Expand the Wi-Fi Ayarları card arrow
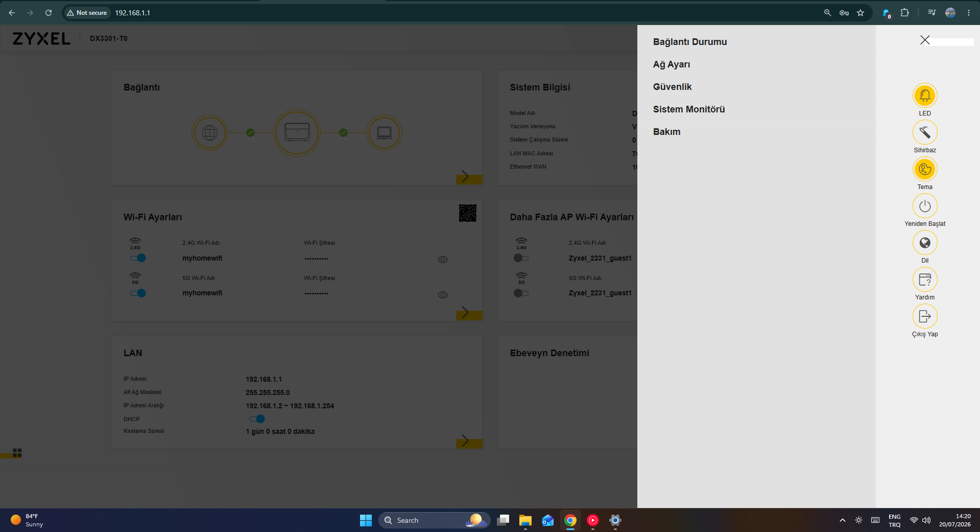Screen dimensions: 980x532 coord(469,313)
